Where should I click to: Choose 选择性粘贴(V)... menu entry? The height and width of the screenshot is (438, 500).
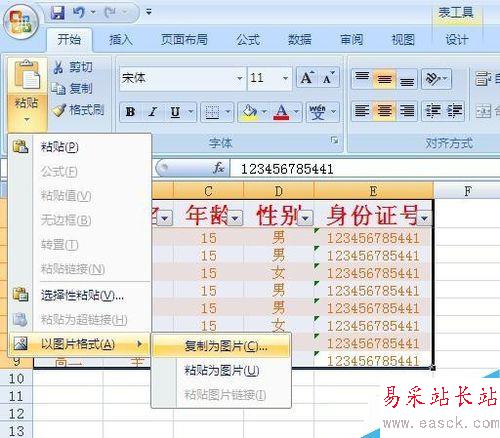pyautogui.click(x=80, y=295)
